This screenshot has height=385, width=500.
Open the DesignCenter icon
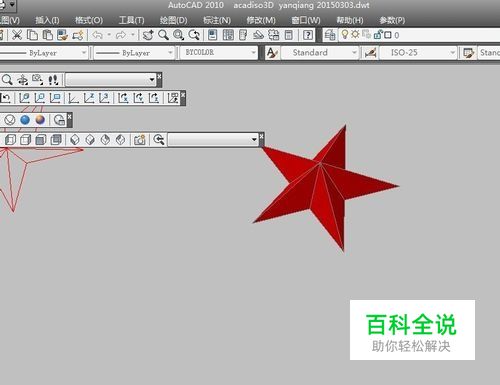[x=228, y=35]
